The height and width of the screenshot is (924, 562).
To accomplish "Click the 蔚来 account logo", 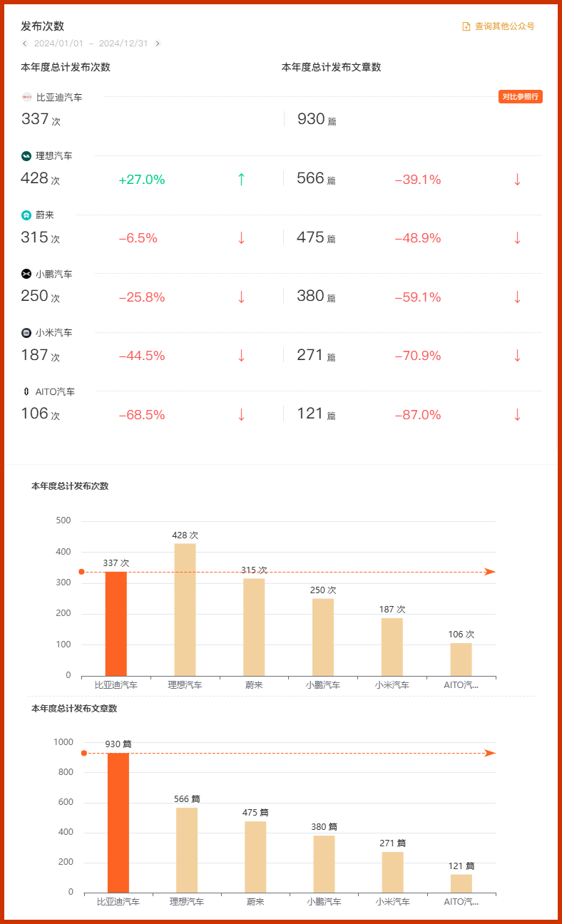I will [x=26, y=215].
